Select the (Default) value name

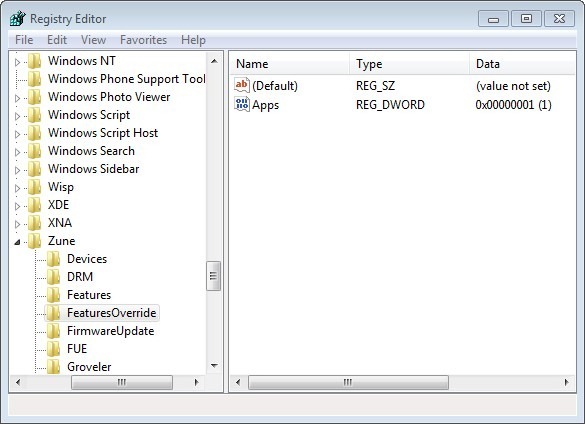(275, 86)
